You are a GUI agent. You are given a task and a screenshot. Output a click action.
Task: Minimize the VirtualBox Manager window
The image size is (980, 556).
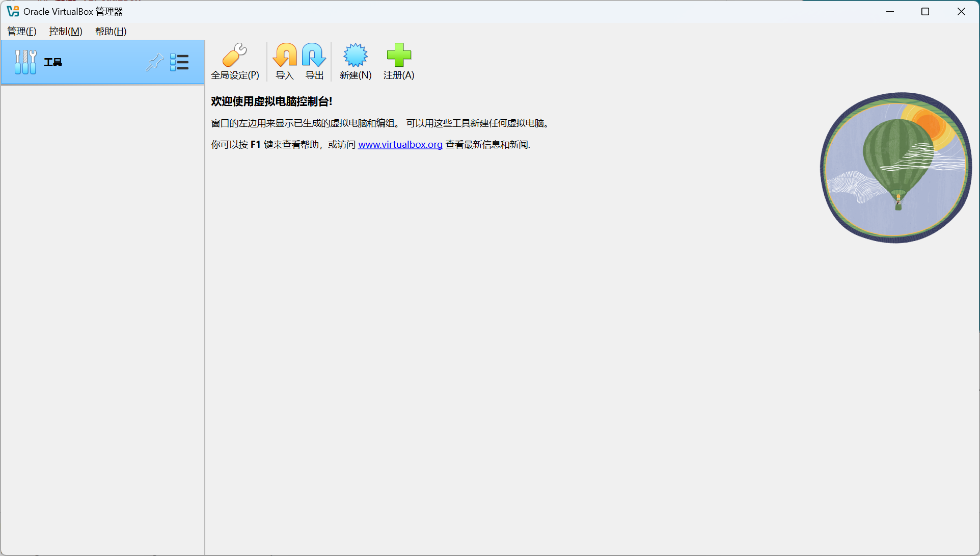click(x=890, y=11)
